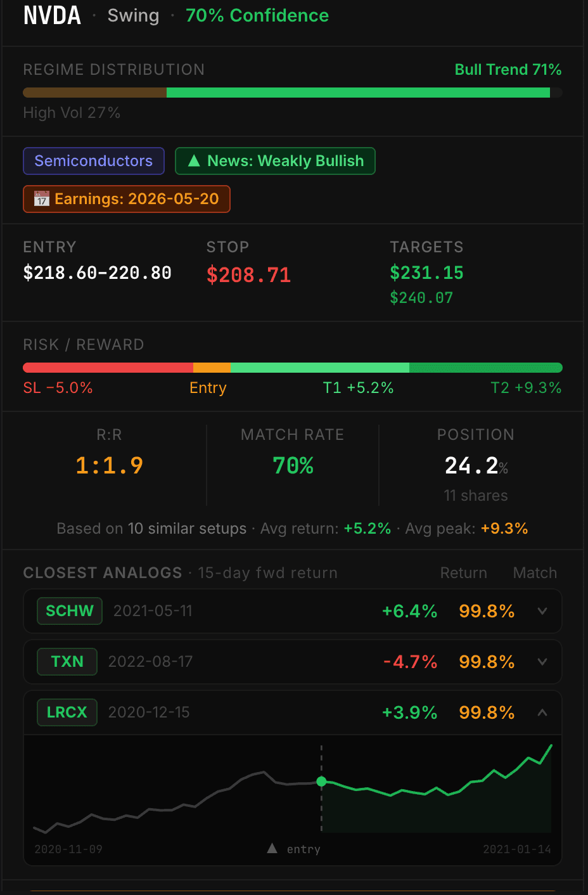Click the second target $240.07
Screen dimensions: 588x895
421,298
